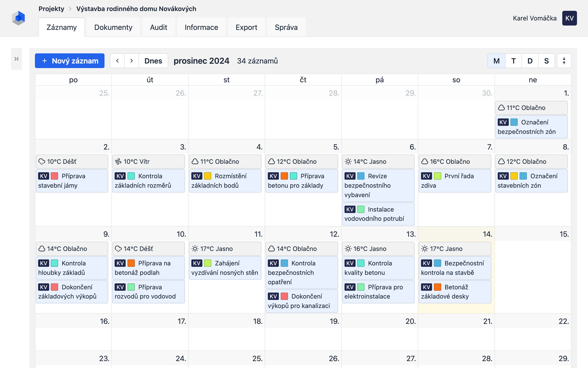Click KV badge on Příprava stavební jámy
This screenshot has width=588, height=368.
click(x=44, y=176)
